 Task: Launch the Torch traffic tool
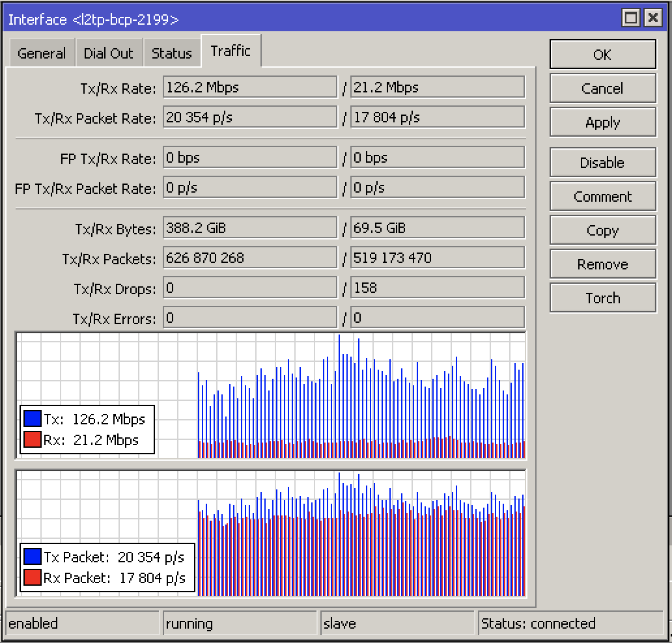602,298
